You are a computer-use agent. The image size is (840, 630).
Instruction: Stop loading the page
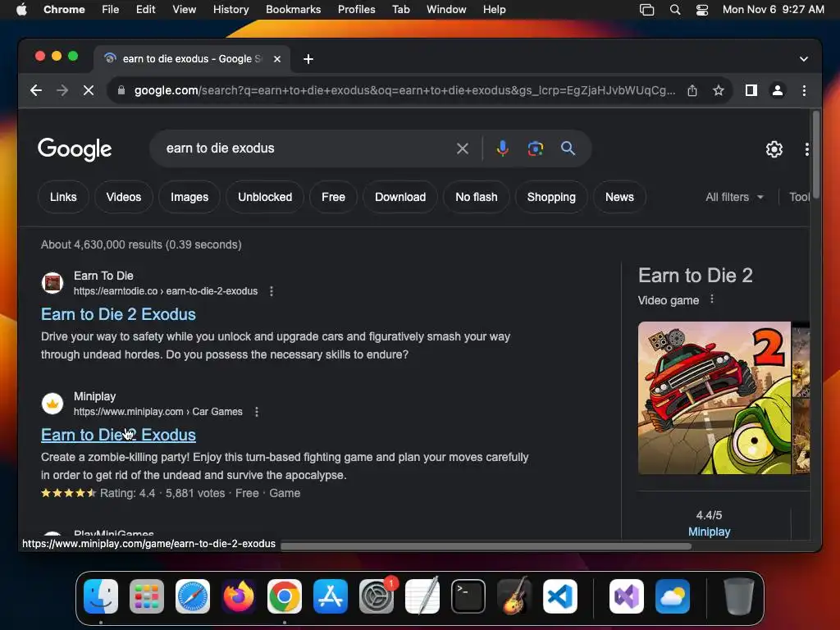pyautogui.click(x=89, y=90)
